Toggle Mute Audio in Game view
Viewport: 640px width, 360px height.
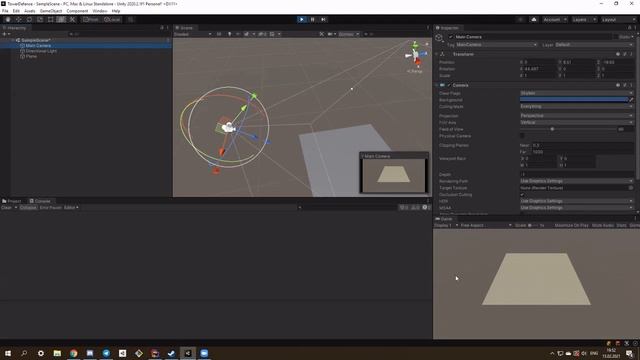[602, 225]
